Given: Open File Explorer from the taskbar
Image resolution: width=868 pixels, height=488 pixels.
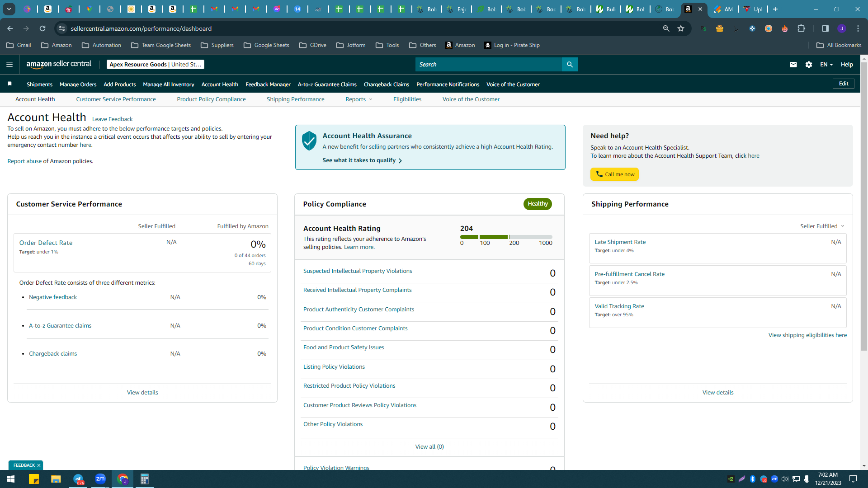Looking at the screenshot, I should [56, 479].
